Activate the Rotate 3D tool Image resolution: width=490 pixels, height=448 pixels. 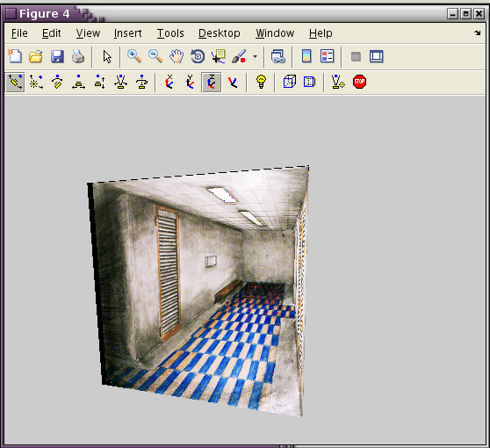198,56
